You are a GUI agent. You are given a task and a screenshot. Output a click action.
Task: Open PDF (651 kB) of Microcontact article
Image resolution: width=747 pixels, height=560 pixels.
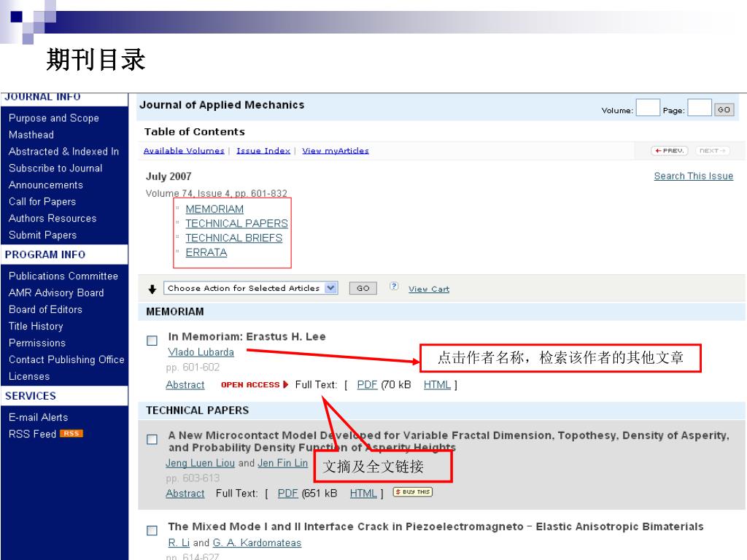point(287,494)
